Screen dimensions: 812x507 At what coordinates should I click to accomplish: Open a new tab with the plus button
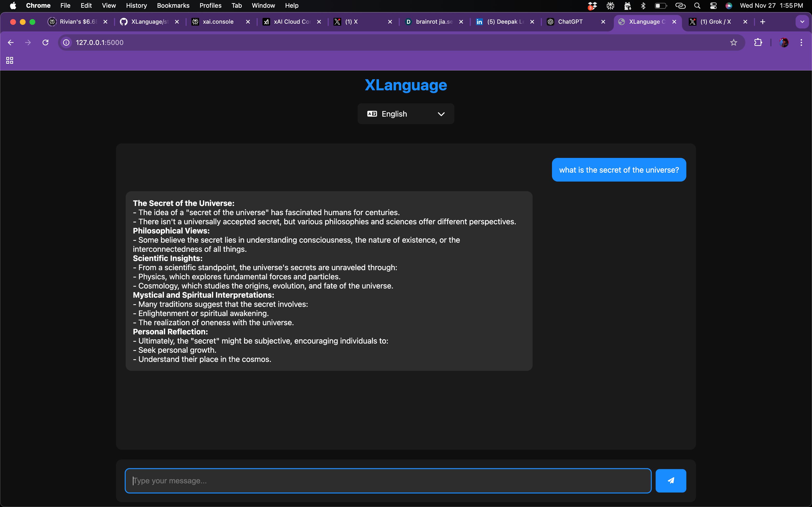tap(762, 21)
